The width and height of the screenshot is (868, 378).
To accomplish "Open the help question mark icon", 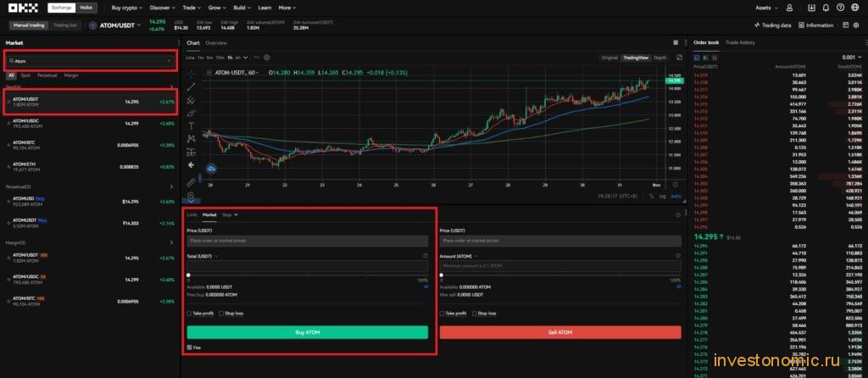I will click(840, 8).
